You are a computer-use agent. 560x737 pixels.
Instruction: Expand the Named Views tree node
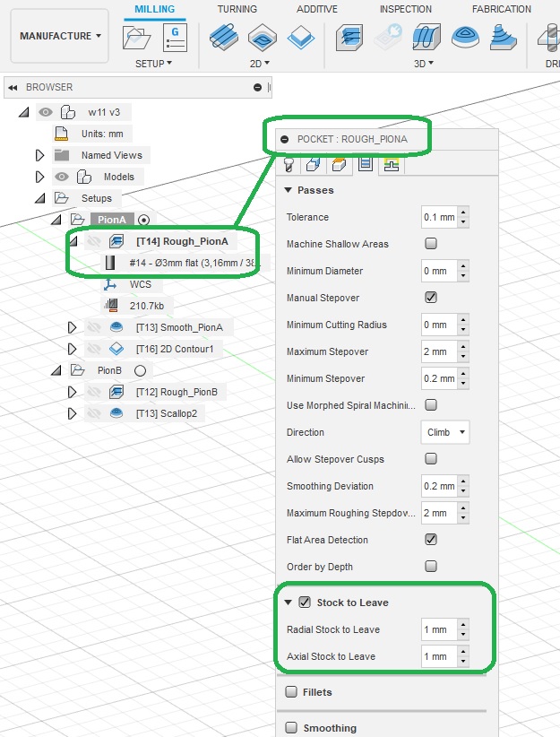40,155
